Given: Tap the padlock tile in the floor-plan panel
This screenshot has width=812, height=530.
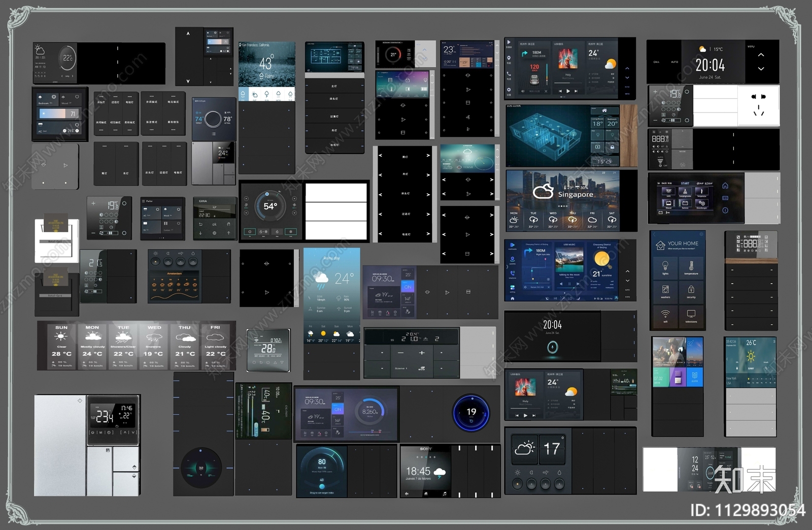Looking at the screenshot, I should coord(612,147).
